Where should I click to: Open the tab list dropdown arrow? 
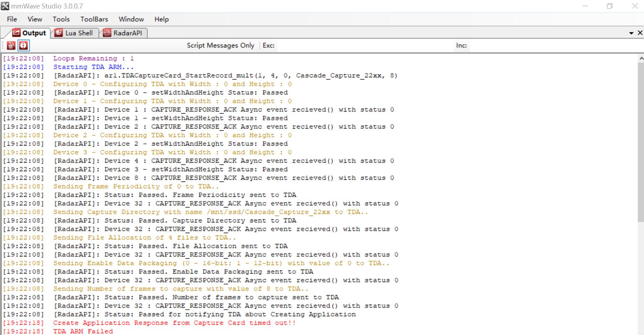631,33
